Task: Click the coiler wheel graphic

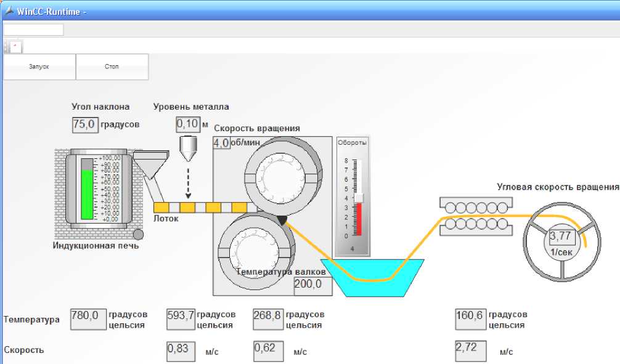Action: (561, 241)
